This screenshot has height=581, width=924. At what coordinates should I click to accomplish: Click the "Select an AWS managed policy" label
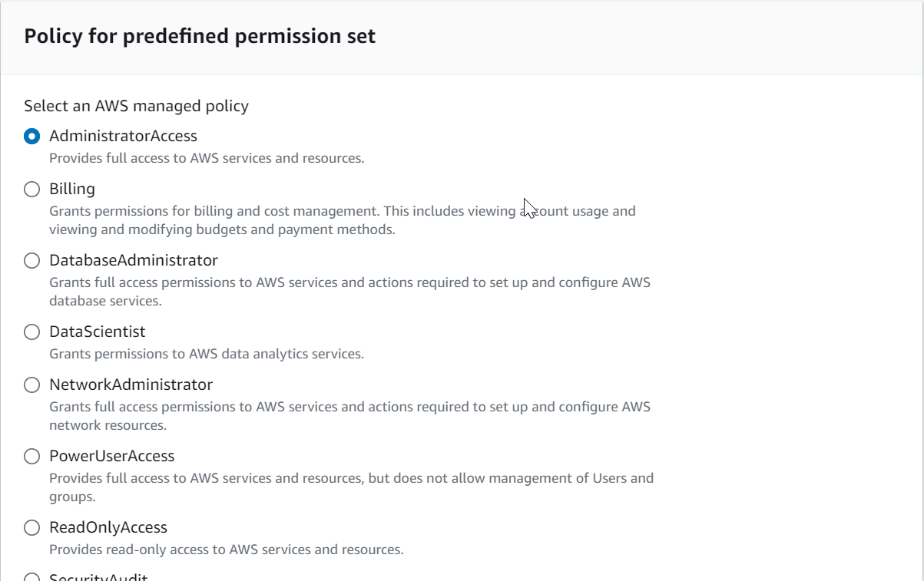136,106
